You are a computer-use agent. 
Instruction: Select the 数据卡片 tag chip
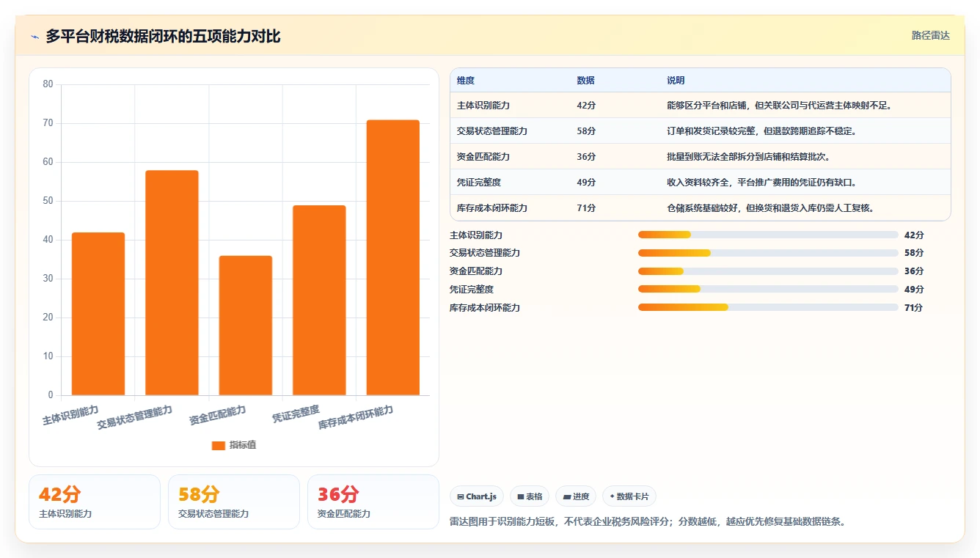pos(629,496)
